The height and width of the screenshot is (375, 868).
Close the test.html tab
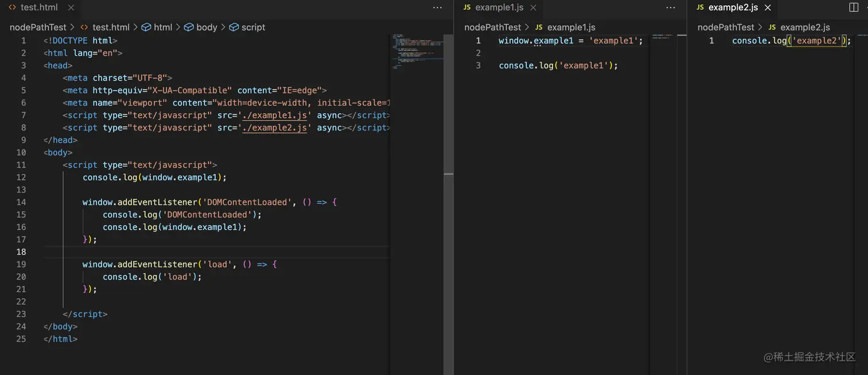[71, 7]
